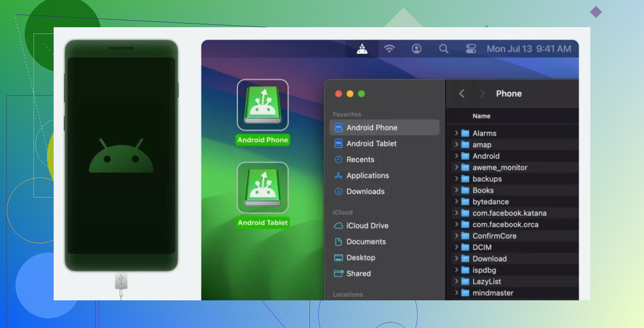The height and width of the screenshot is (328, 644).
Task: Open the user account menu bar icon
Action: tap(416, 49)
